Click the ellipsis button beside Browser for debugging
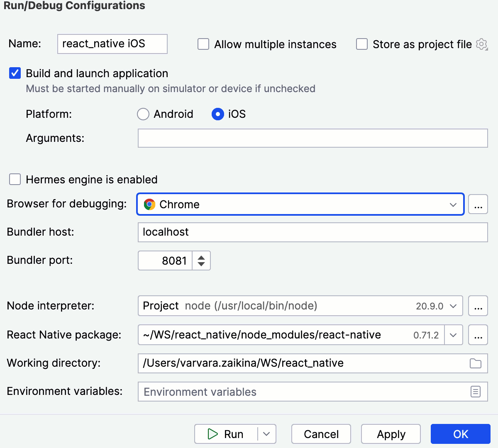 pyautogui.click(x=478, y=204)
